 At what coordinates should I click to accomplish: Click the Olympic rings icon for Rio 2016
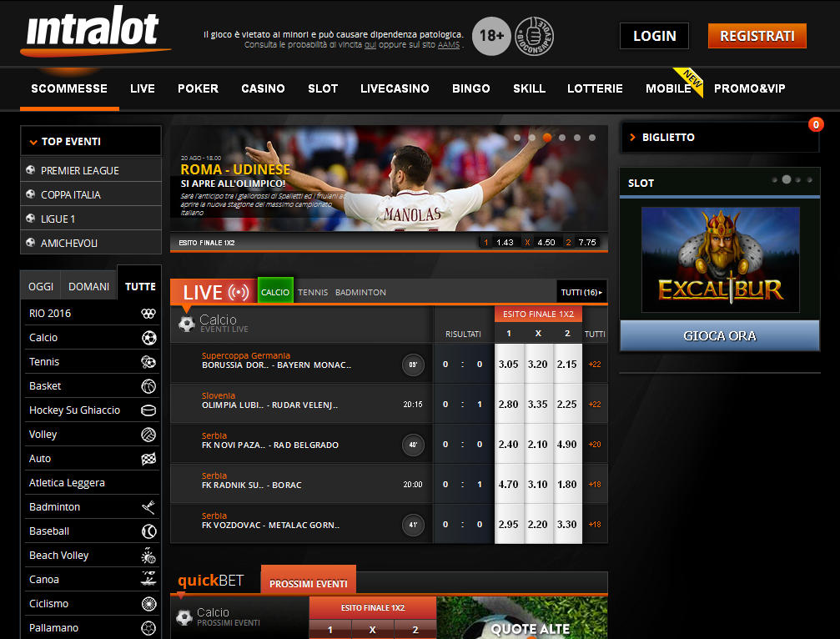tap(148, 314)
